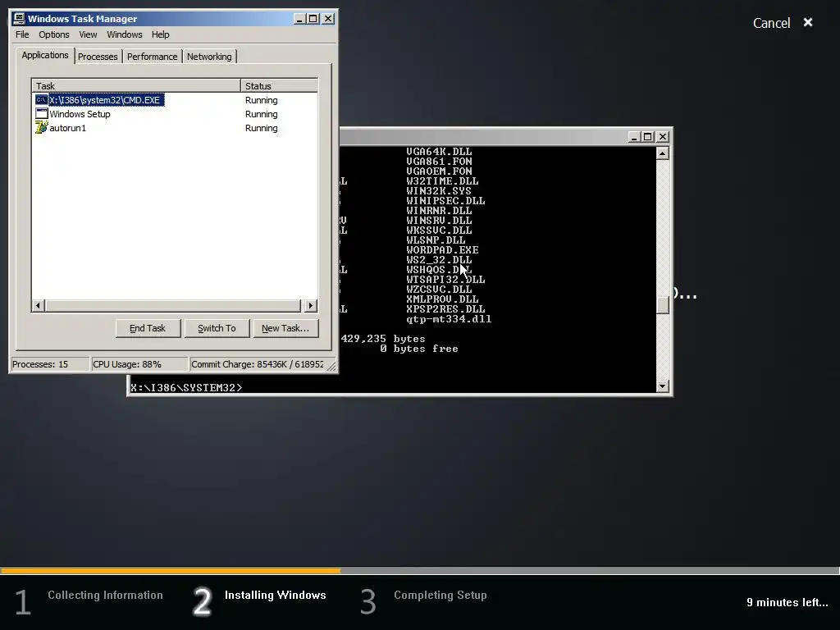Minimize the command prompt window
Viewport: 840px width, 630px height.
point(634,137)
